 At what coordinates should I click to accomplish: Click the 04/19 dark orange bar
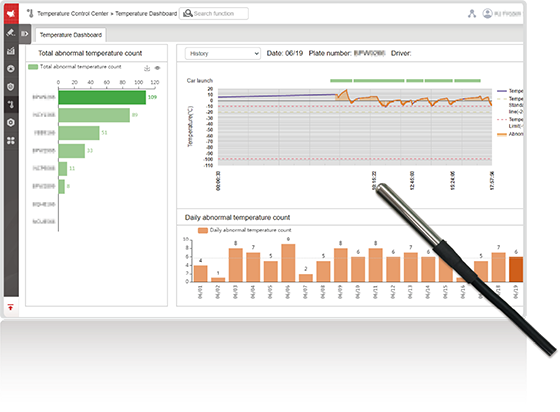point(516,269)
